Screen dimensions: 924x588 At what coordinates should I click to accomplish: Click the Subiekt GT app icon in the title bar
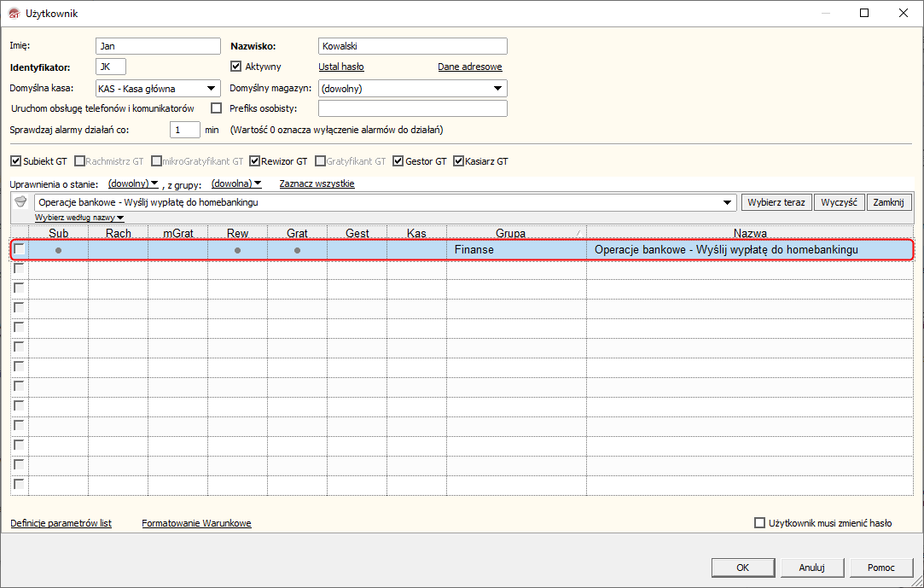[x=15, y=13]
